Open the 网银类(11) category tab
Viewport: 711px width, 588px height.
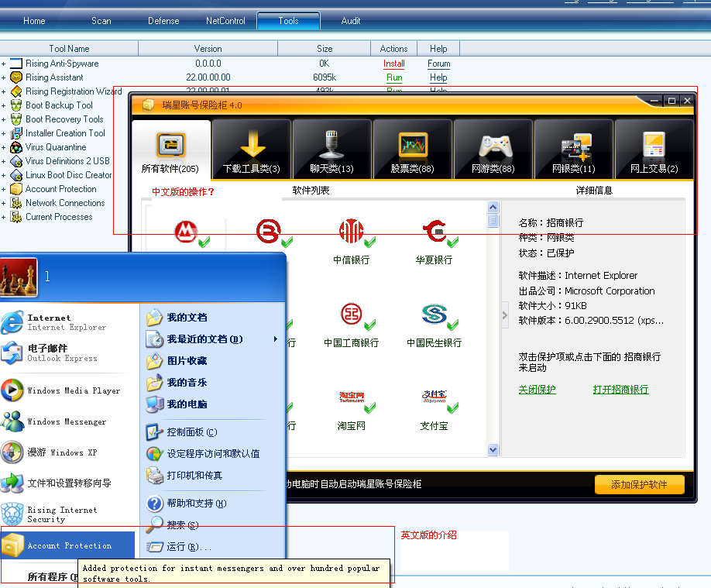coord(574,150)
